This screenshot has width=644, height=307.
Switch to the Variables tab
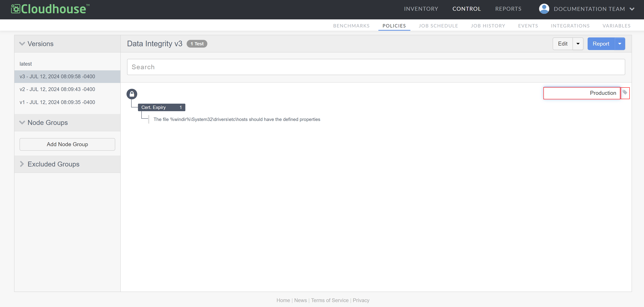pyautogui.click(x=616, y=26)
